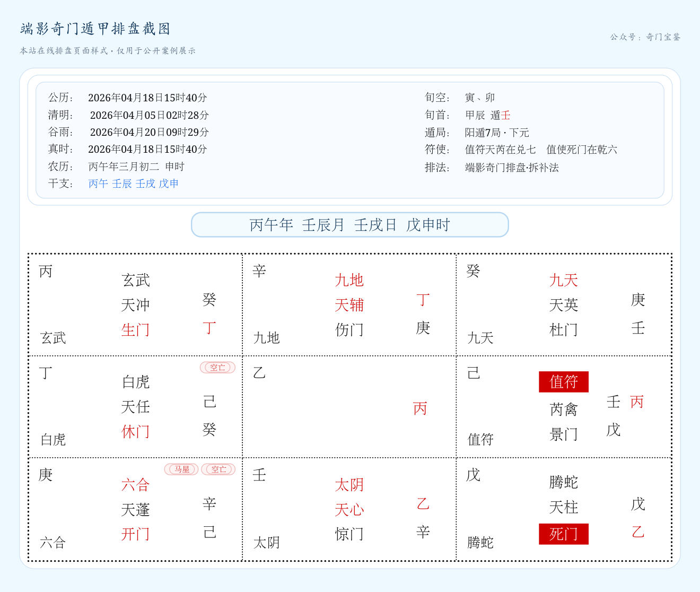The height and width of the screenshot is (592, 700).
Task: Select the red 死门 highlighted label
Action: coord(564,534)
